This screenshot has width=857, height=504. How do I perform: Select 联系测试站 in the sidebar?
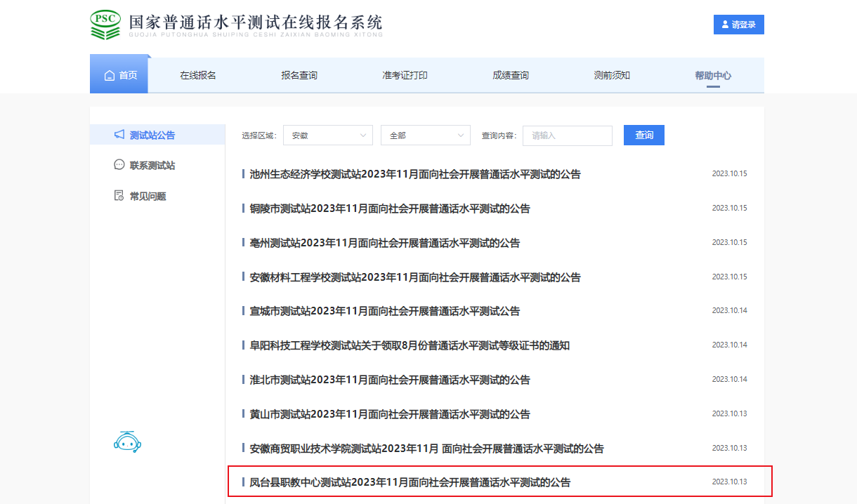[152, 166]
